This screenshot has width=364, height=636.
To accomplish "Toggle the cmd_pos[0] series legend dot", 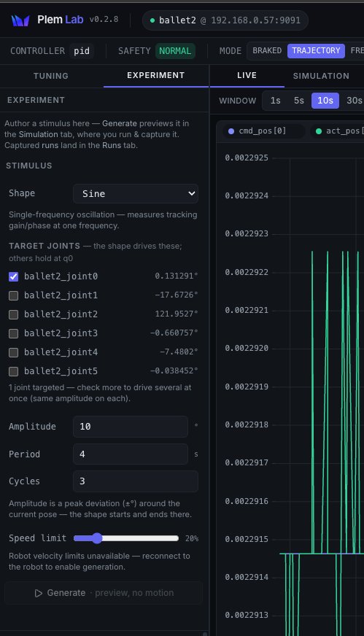I will tap(231, 131).
